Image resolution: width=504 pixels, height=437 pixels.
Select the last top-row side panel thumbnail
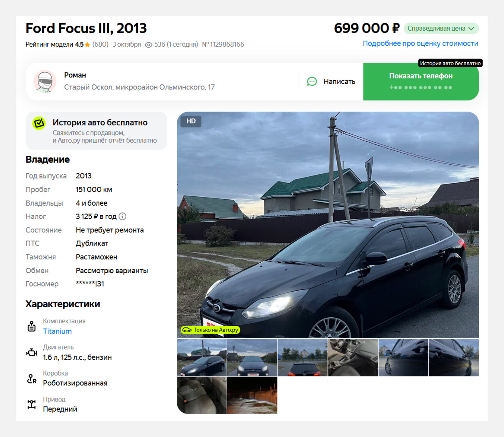[454, 358]
